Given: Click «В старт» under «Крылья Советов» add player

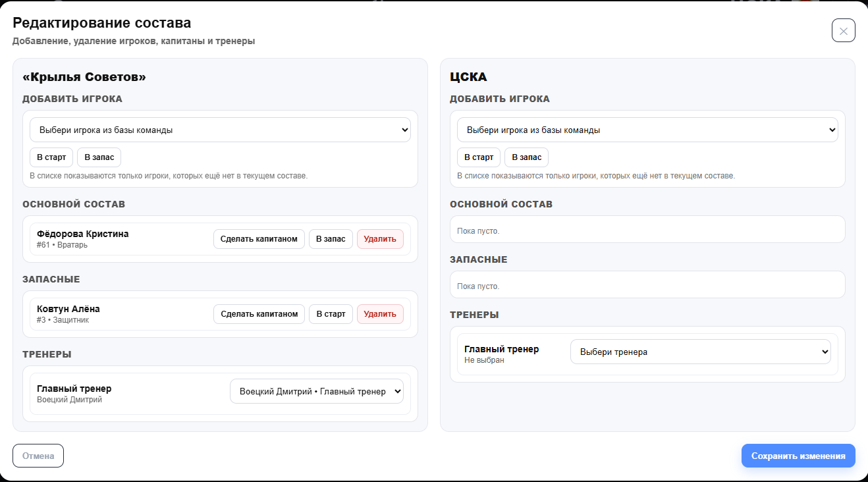Looking at the screenshot, I should pyautogui.click(x=51, y=157).
